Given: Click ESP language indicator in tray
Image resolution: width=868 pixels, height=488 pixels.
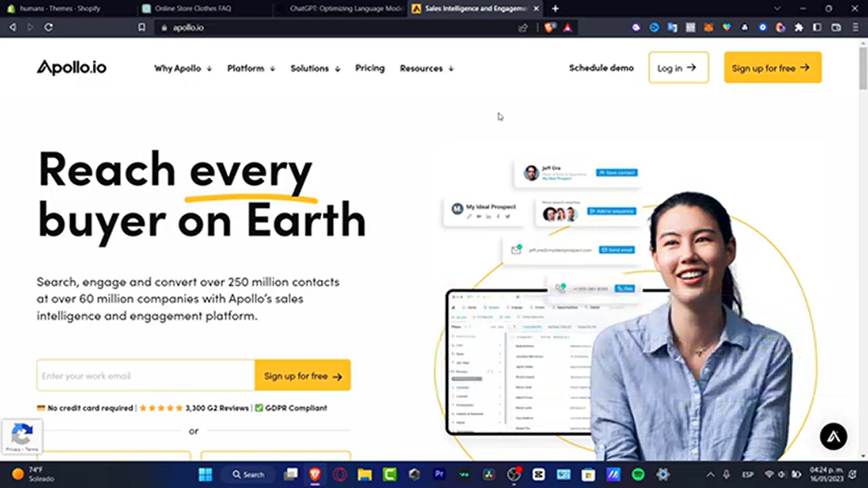Looking at the screenshot, I should 748,474.
